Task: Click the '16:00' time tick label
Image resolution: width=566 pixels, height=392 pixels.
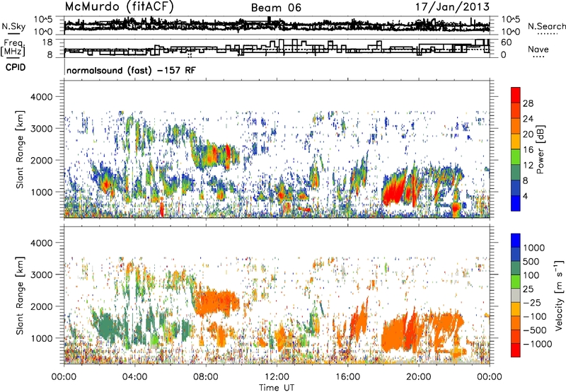Action: pos(347,377)
